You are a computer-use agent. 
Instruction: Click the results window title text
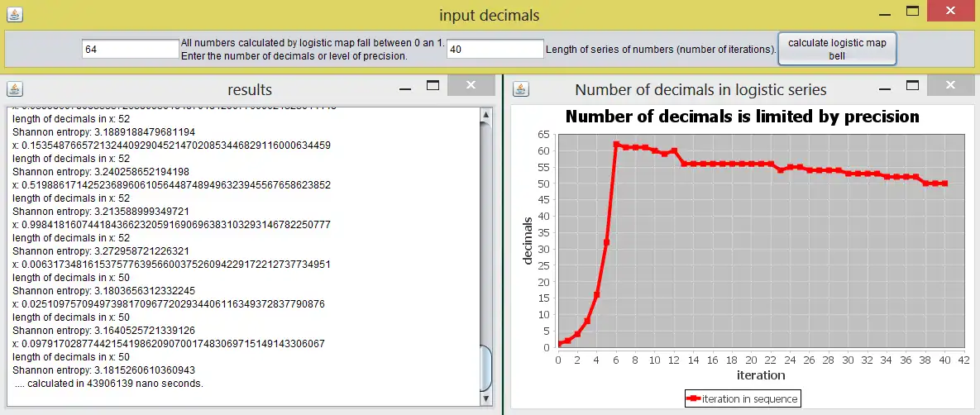point(250,89)
